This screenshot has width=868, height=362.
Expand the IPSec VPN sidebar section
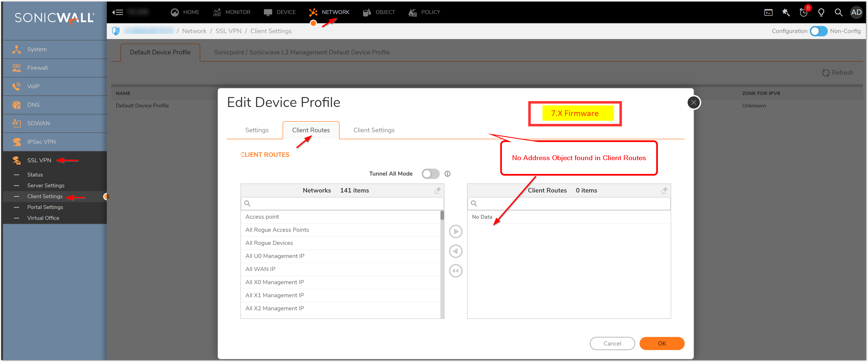pyautogui.click(x=41, y=142)
